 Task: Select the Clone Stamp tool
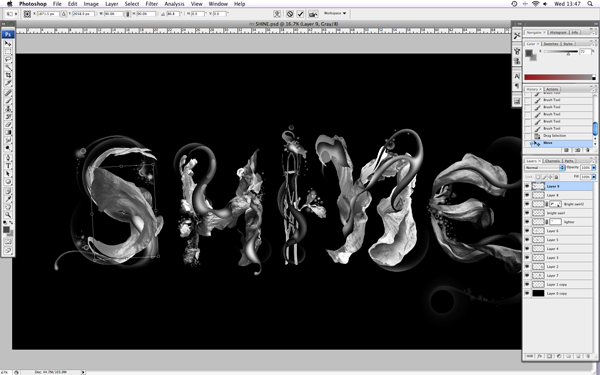tap(8, 109)
